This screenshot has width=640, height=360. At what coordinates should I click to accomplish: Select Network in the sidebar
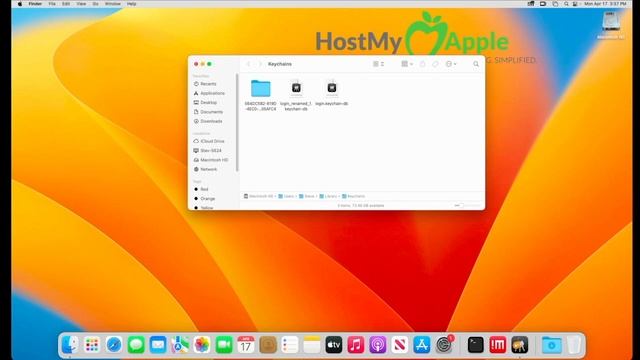click(209, 169)
